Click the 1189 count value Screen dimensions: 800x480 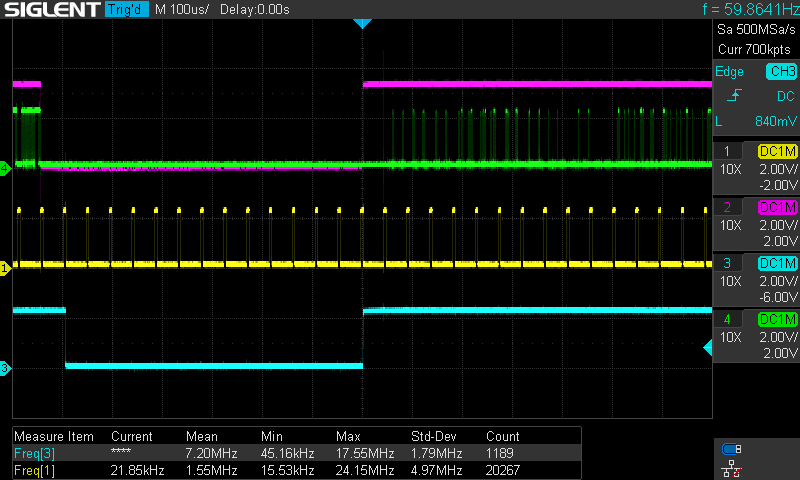point(500,453)
